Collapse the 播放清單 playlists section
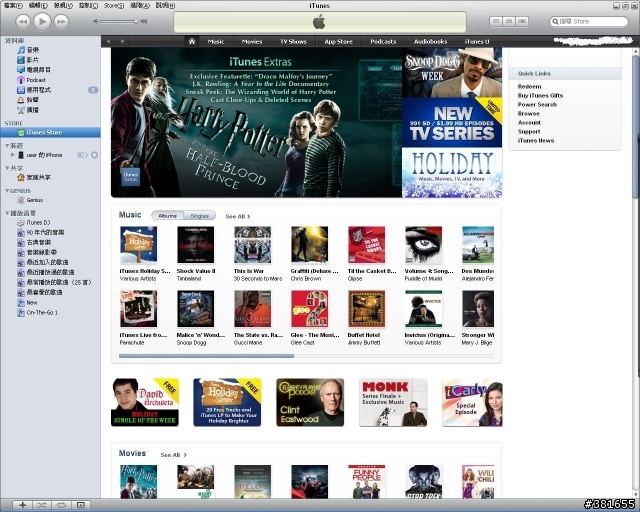The image size is (640, 512). point(7,213)
